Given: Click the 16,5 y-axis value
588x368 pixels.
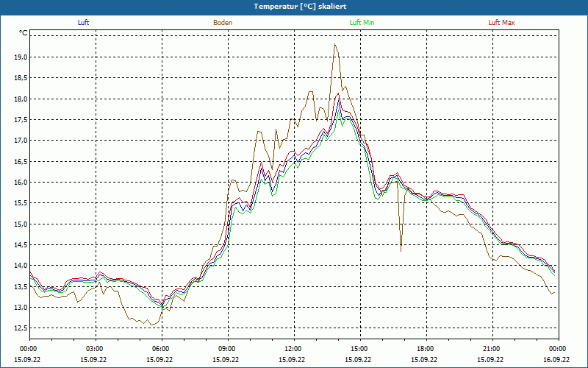Looking at the screenshot, I should pos(21,161).
